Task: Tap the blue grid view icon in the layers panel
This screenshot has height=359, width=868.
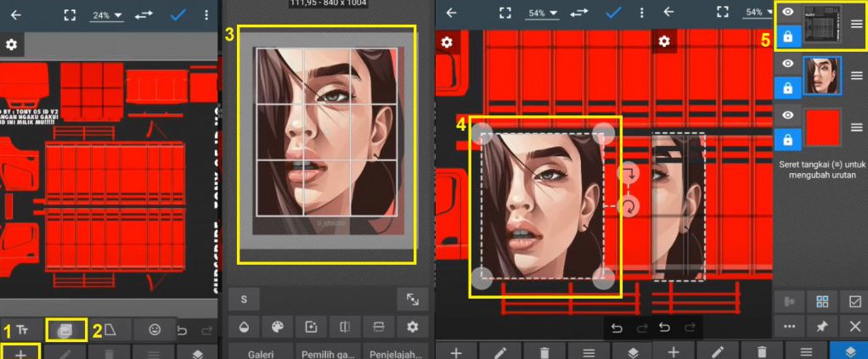Action: 823,301
